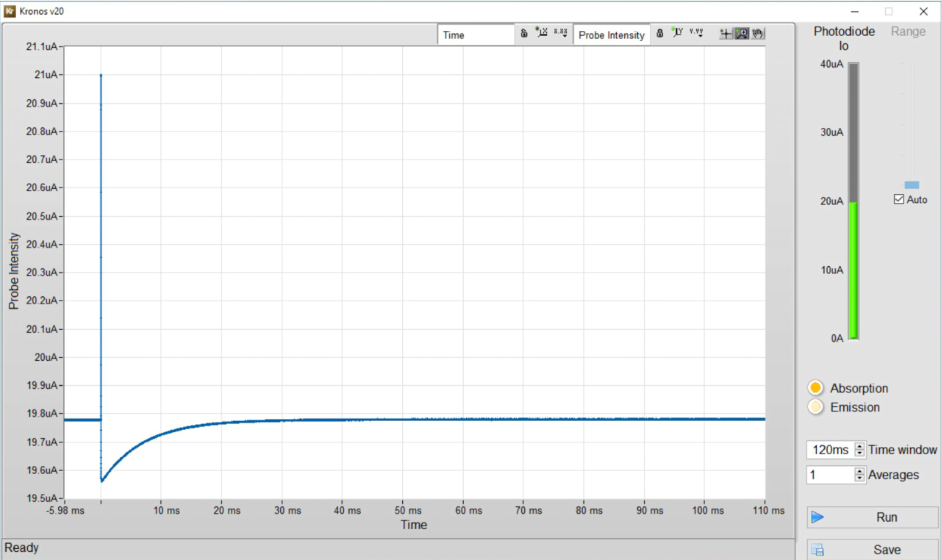941x560 pixels.
Task: Toggle the X-axis scale lock icon
Action: [524, 34]
